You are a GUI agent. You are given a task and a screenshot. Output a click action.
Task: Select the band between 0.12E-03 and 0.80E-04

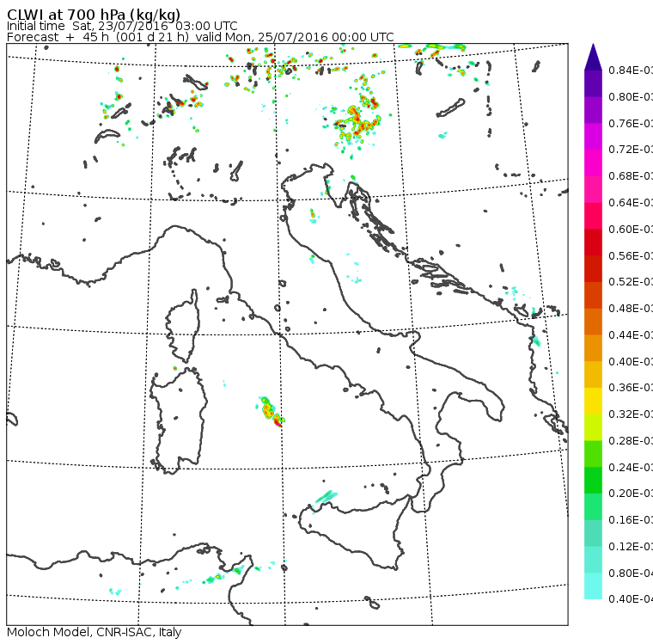[x=593, y=560]
